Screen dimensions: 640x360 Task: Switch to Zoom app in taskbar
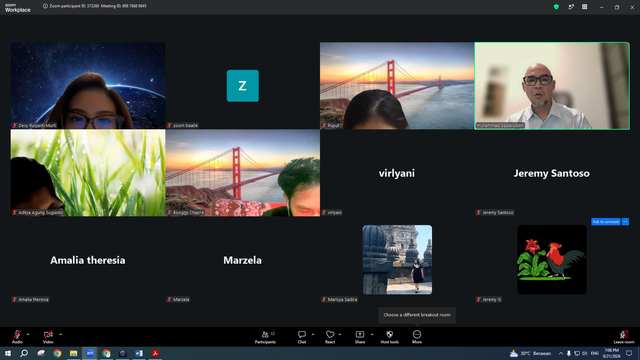[x=90, y=353]
